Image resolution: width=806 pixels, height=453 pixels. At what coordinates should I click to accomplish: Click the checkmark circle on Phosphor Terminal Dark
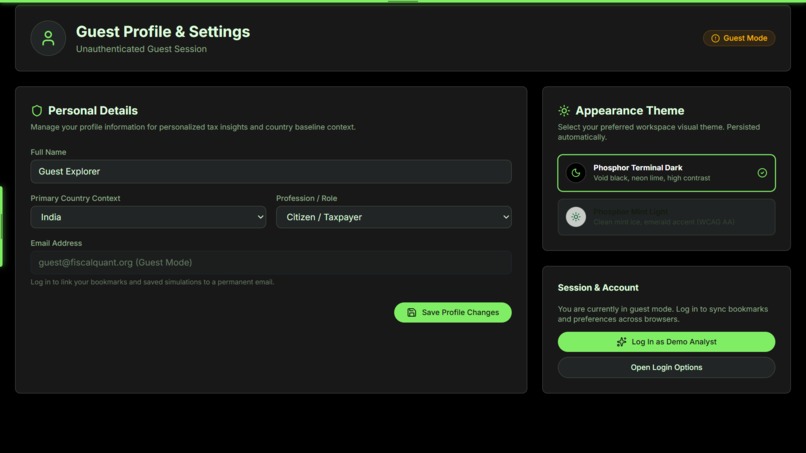click(x=762, y=173)
